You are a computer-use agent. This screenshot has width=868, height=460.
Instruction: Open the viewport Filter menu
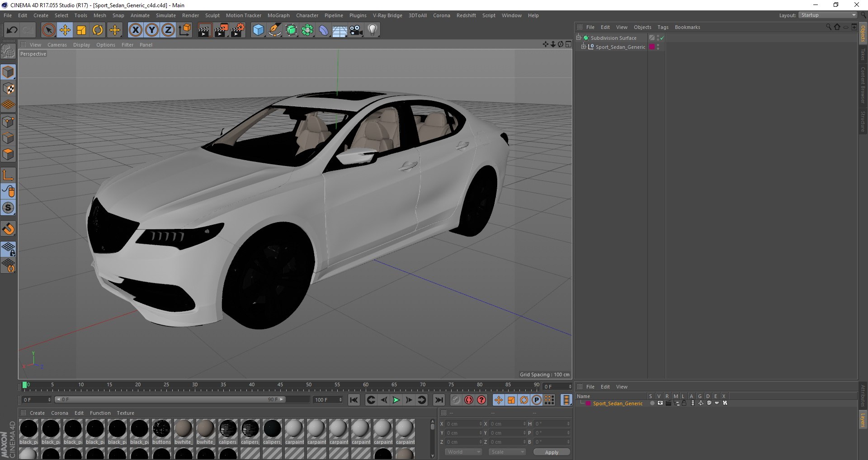click(127, 45)
